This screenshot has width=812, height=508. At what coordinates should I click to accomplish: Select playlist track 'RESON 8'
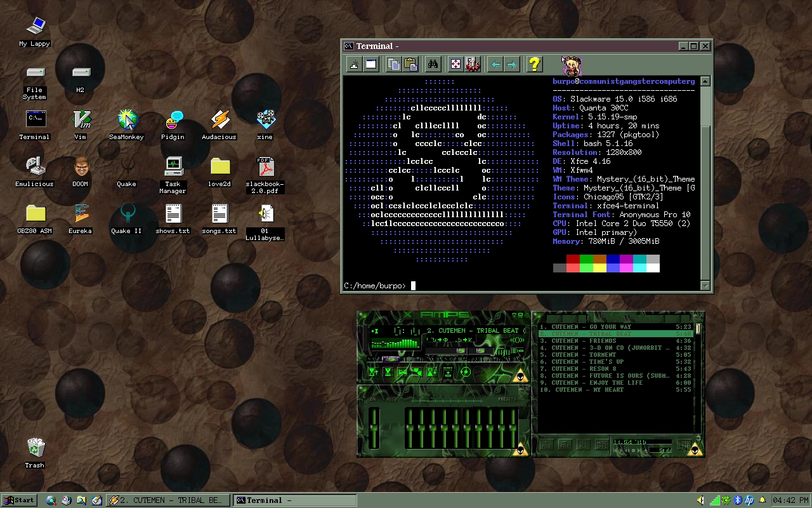click(615, 369)
